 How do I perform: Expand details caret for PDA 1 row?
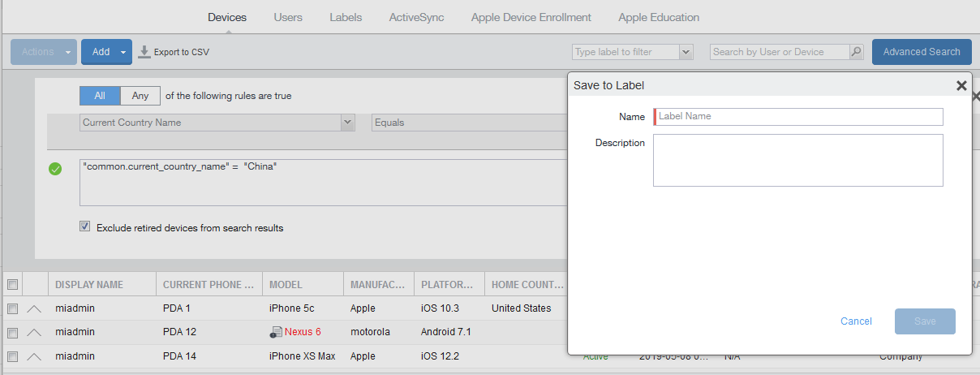coord(34,308)
